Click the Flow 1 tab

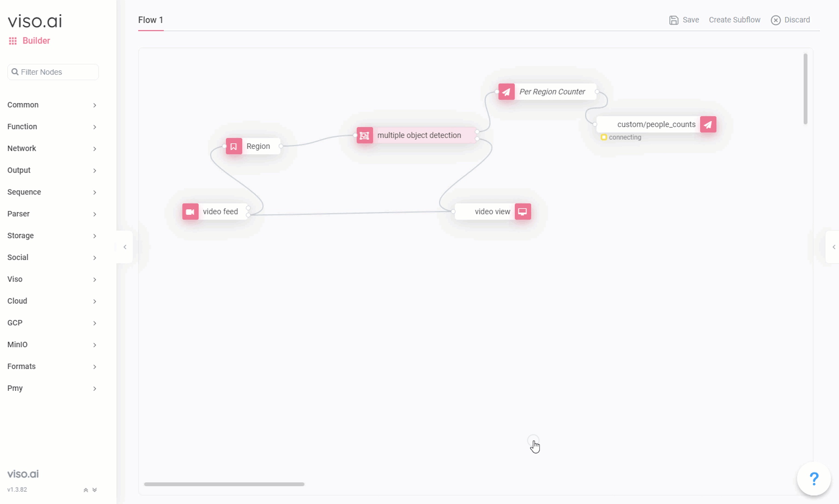150,20
